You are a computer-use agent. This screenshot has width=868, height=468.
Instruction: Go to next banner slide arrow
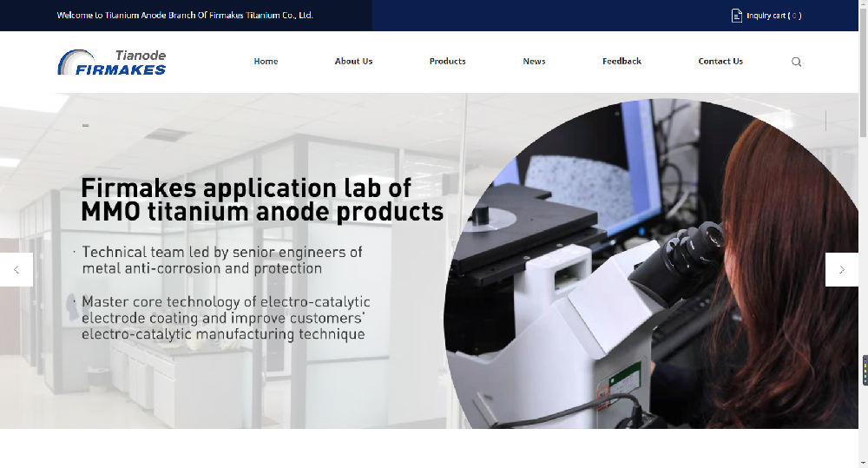841,270
